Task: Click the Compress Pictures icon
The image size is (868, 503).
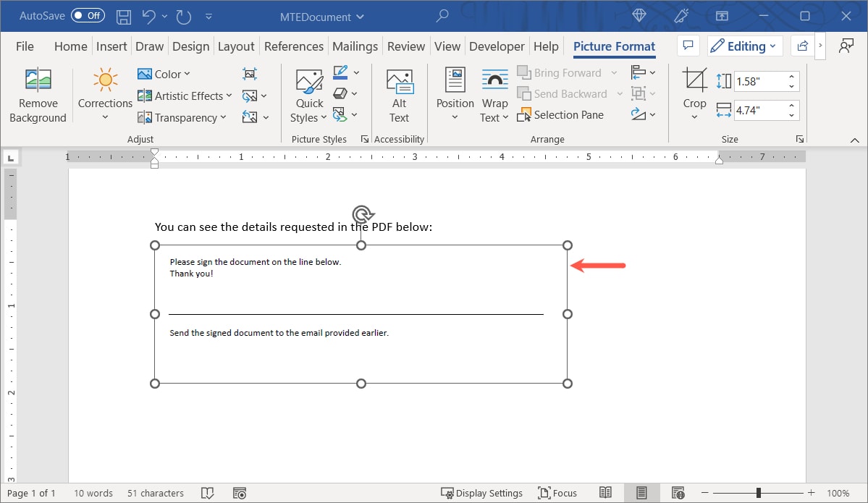Action: [250, 74]
